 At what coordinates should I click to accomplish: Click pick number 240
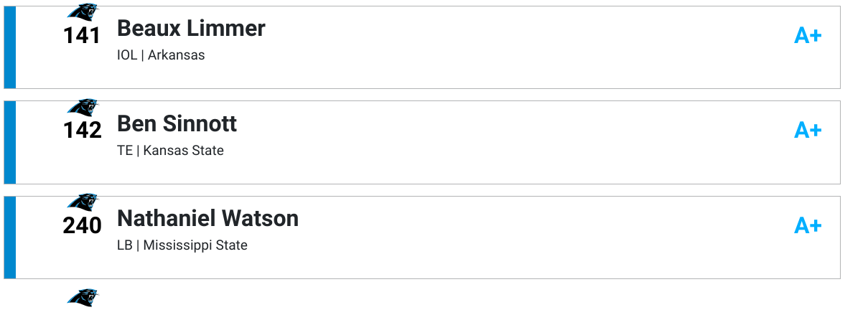[x=82, y=225]
